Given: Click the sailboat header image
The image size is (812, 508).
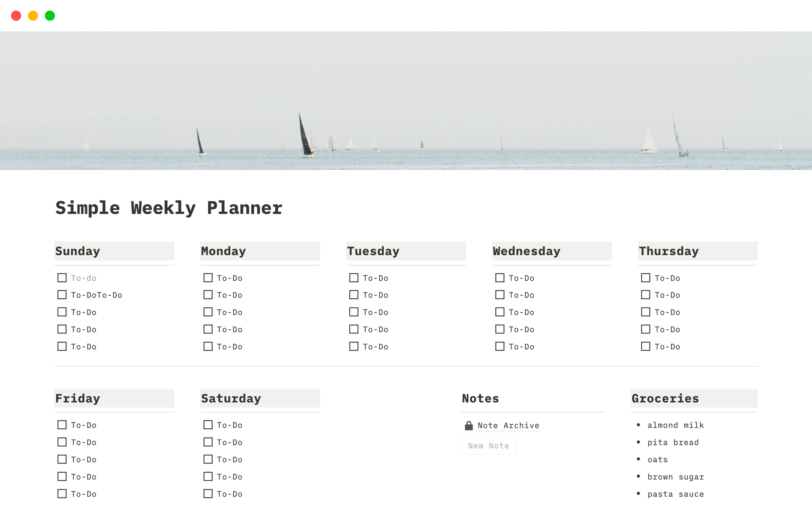Looking at the screenshot, I should [x=406, y=99].
